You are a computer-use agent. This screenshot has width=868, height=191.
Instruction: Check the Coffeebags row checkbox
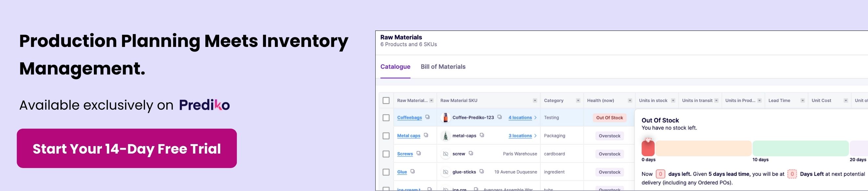[386, 117]
